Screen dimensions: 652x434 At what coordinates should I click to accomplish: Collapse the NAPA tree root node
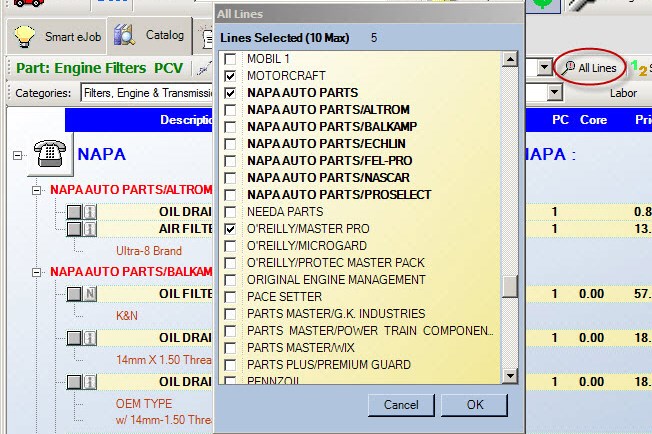pyautogui.click(x=17, y=155)
